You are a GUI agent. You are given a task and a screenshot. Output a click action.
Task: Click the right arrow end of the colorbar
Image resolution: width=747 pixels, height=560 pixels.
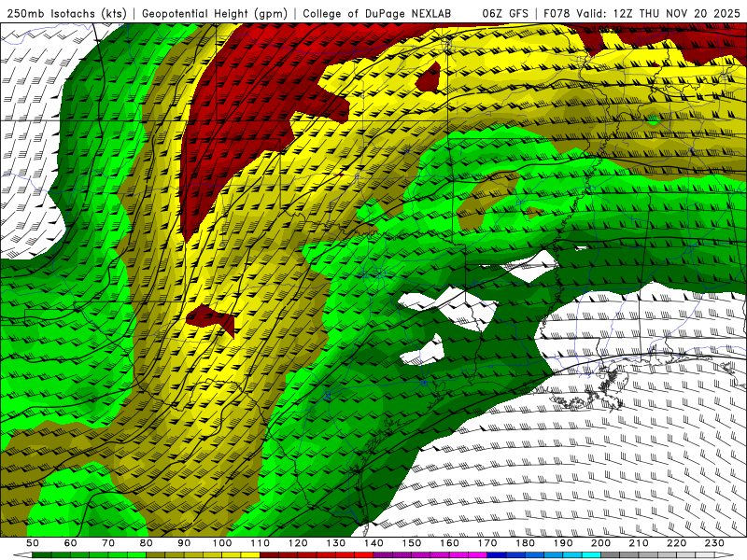pyautogui.click(x=725, y=555)
